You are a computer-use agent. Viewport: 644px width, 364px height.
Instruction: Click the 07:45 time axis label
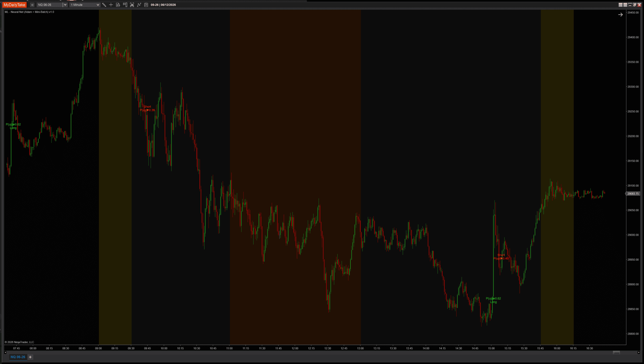17,348
